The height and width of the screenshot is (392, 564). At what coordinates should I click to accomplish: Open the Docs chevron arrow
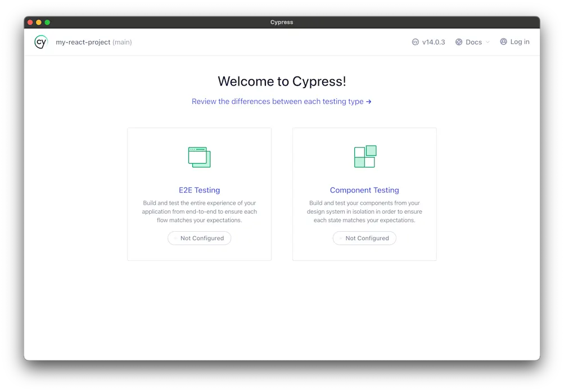(487, 42)
